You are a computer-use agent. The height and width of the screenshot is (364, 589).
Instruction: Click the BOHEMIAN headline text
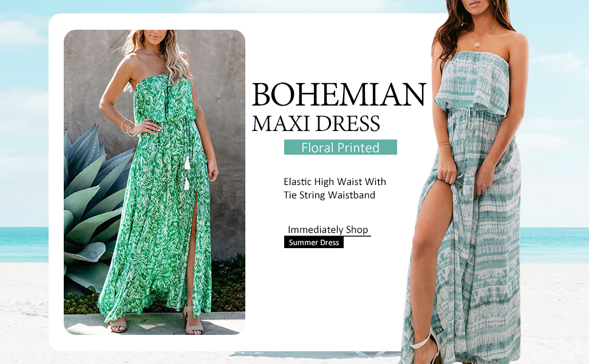pos(339,94)
